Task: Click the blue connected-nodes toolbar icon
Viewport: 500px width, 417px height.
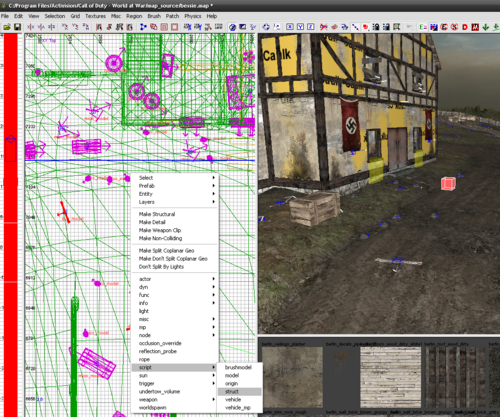Action: tap(143, 27)
